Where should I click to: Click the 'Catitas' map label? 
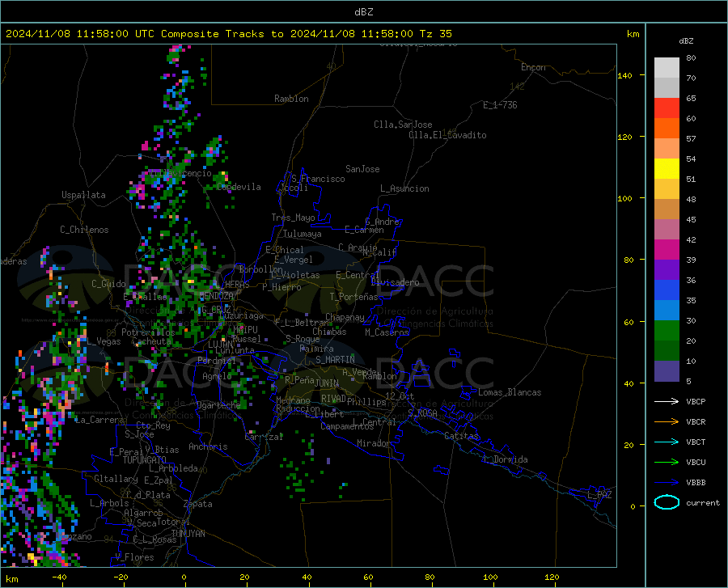(x=461, y=436)
